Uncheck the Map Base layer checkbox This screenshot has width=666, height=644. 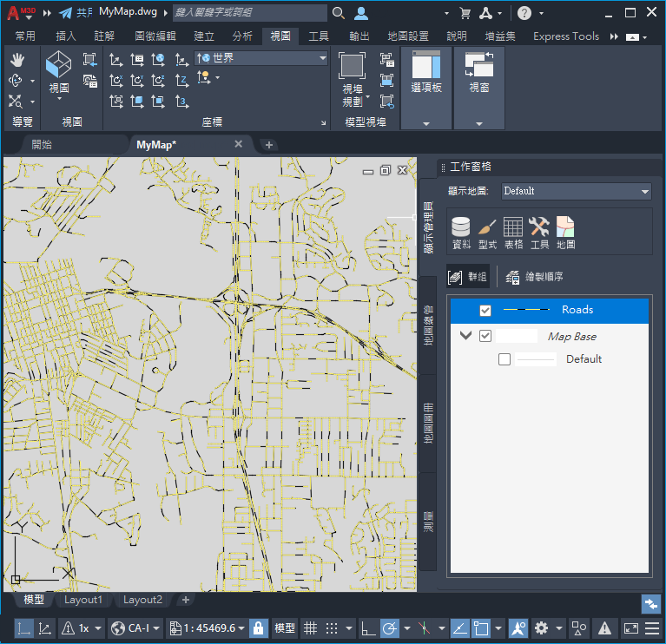(x=485, y=337)
